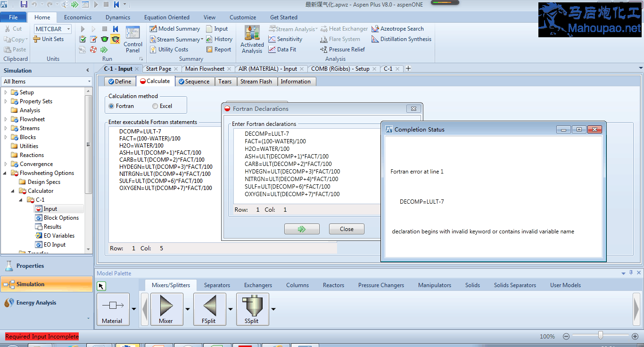This screenshot has height=347, width=644.
Task: Switch to Properties environment
Action: pyautogui.click(x=47, y=266)
